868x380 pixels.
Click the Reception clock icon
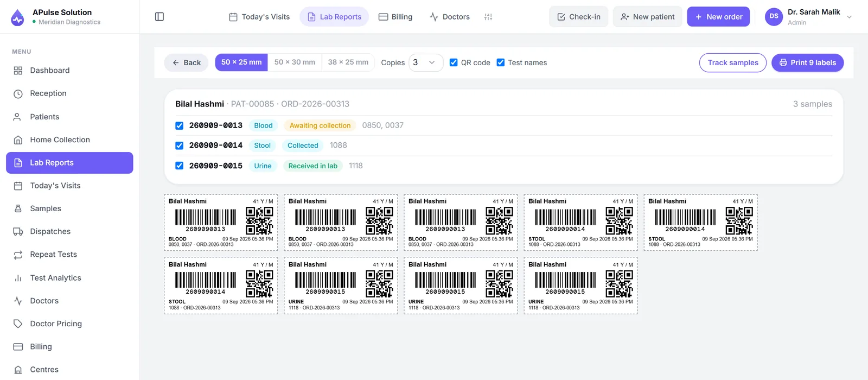(18, 93)
